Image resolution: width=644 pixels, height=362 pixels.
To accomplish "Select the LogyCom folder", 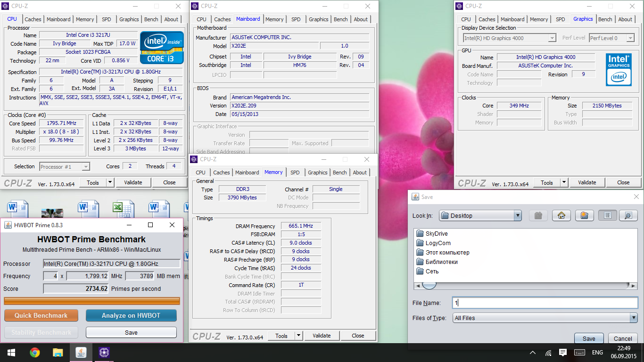I will (x=433, y=243).
